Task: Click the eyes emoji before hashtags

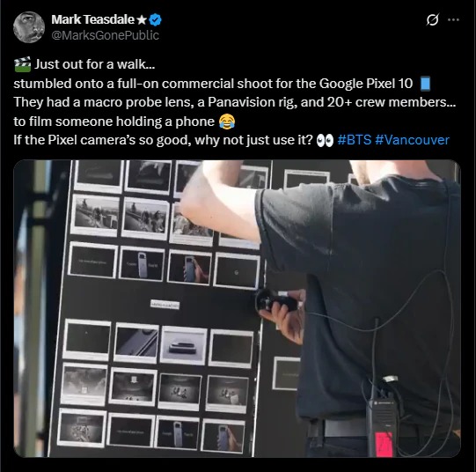Action: pyautogui.click(x=325, y=141)
